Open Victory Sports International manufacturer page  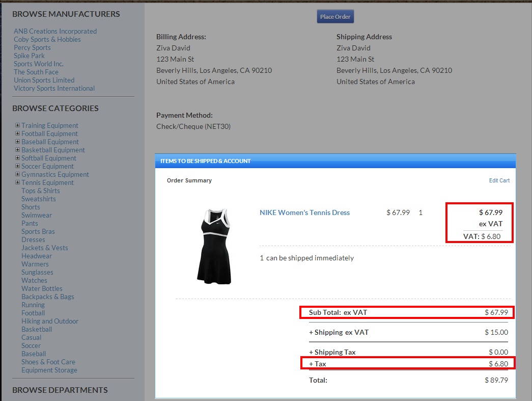pyautogui.click(x=54, y=88)
